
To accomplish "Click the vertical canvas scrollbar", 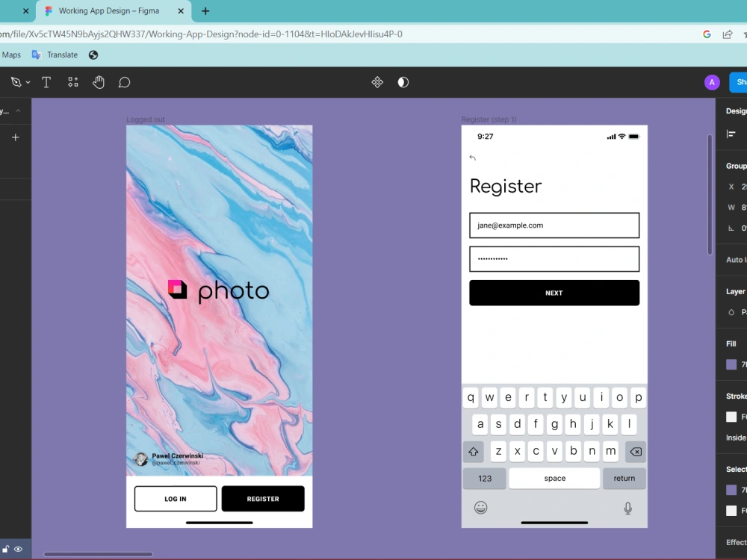I will 710,194.
